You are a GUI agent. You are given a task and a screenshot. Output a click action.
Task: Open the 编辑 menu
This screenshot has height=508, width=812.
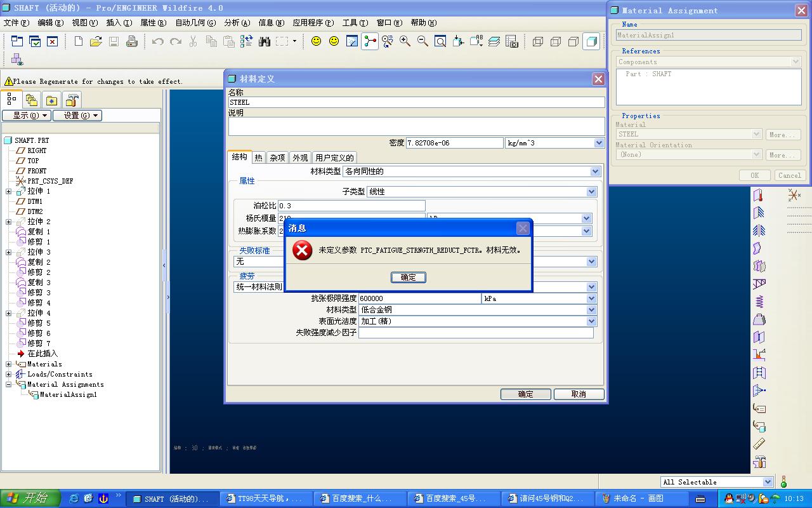(x=51, y=23)
